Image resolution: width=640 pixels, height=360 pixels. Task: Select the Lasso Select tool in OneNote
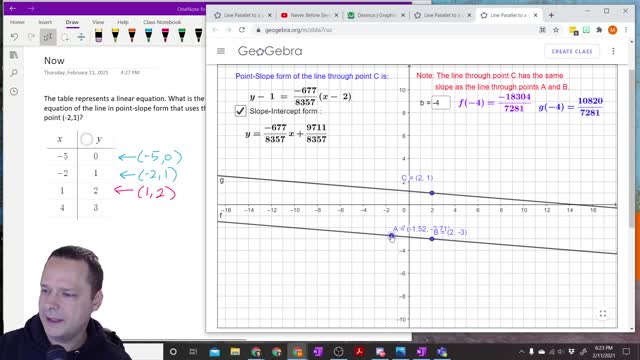(64, 37)
